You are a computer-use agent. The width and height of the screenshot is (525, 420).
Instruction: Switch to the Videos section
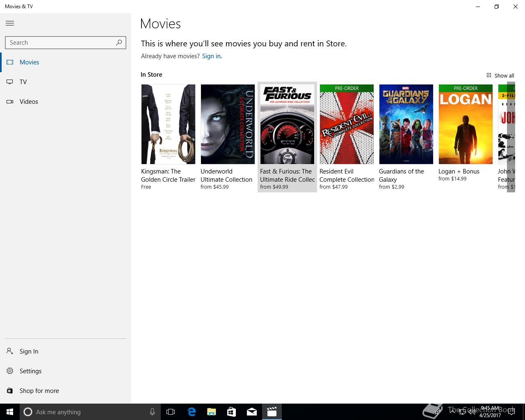[x=29, y=102]
